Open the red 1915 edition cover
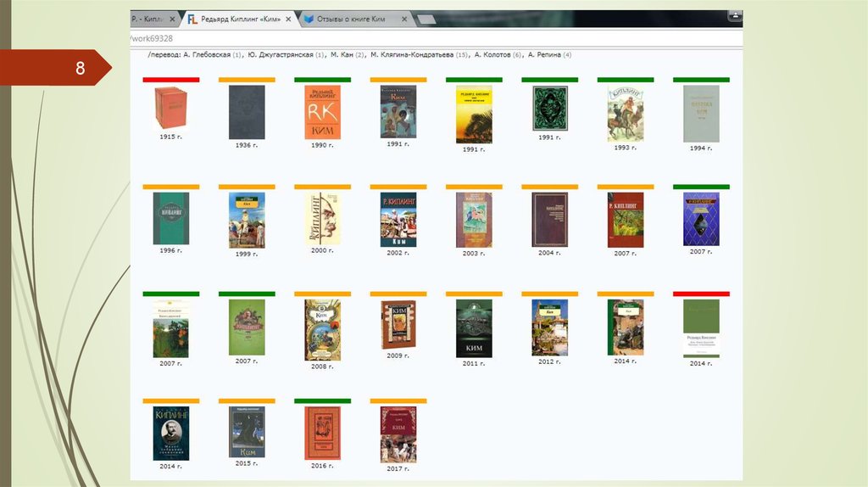The width and height of the screenshot is (868, 487). (171, 108)
